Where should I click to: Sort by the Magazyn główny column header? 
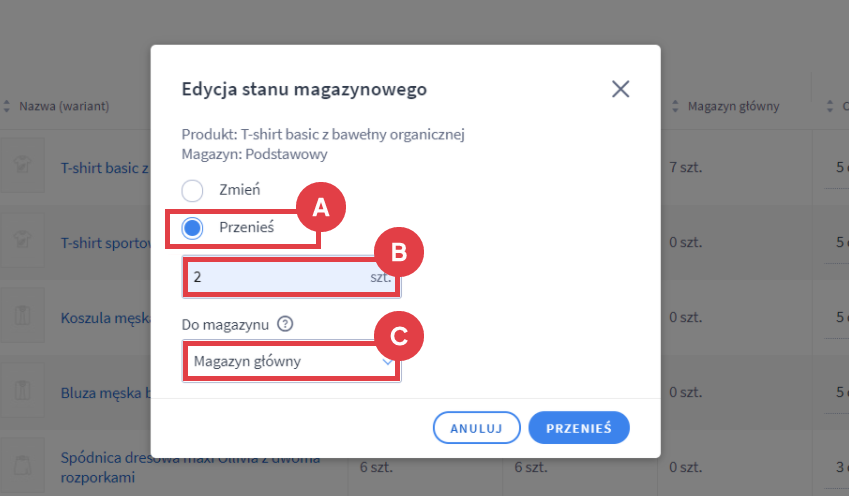[x=732, y=106]
